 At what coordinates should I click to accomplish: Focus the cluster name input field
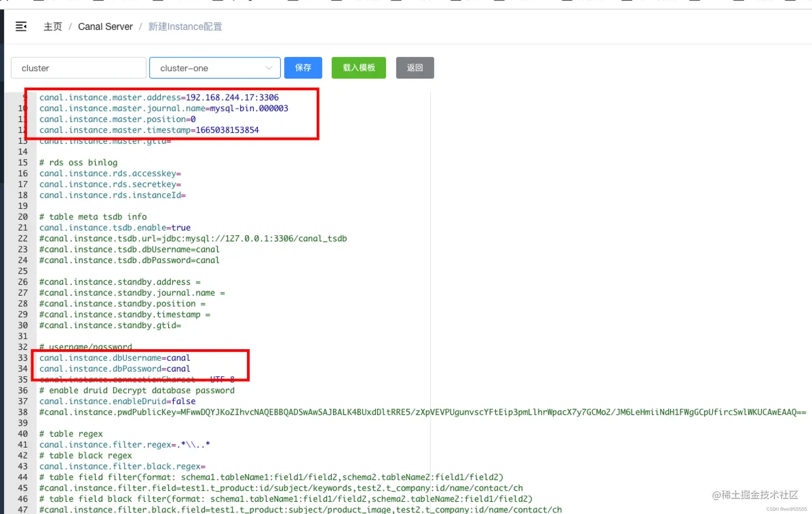click(x=78, y=68)
